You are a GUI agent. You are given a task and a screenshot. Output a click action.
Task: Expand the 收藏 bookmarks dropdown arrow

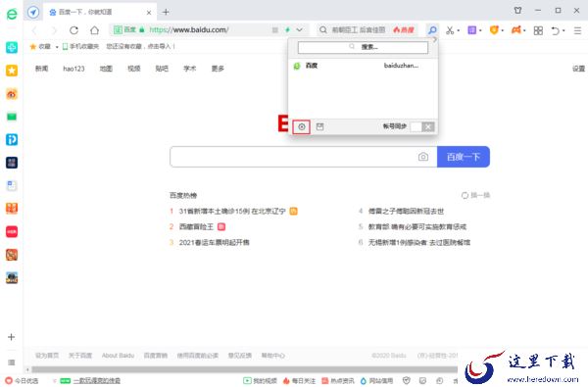click(x=57, y=47)
